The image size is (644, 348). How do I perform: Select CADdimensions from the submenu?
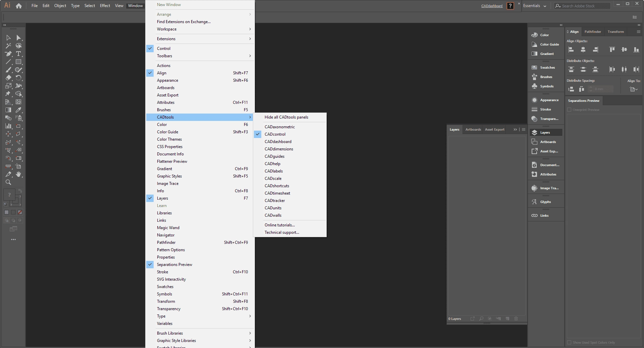pos(279,149)
